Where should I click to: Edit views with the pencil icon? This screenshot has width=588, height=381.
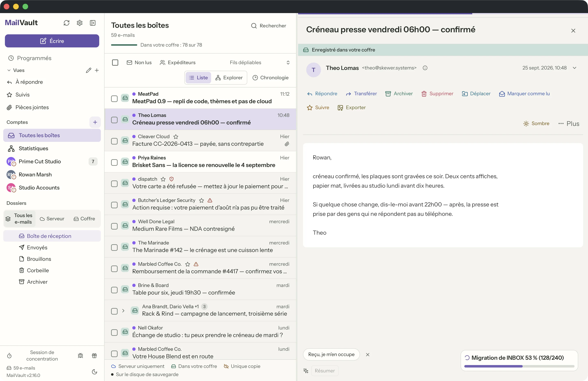pyautogui.click(x=88, y=70)
